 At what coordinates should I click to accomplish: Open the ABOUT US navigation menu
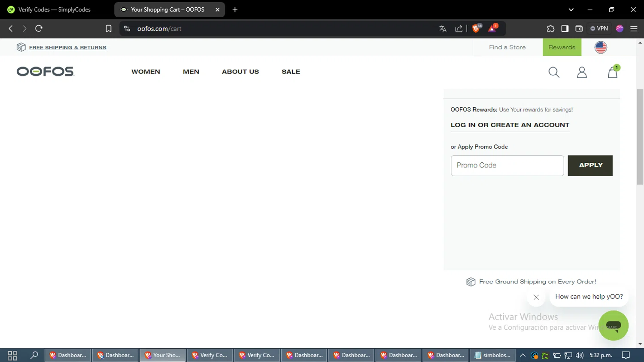tap(240, 72)
